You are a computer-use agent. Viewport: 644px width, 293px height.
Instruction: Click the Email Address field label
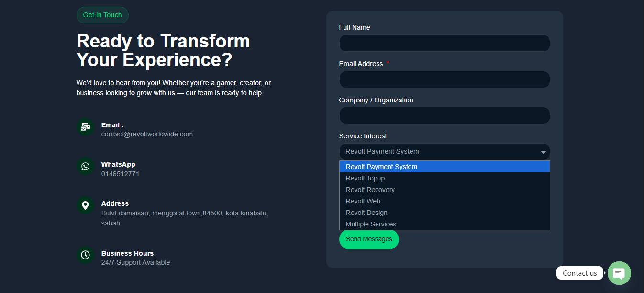[361, 64]
